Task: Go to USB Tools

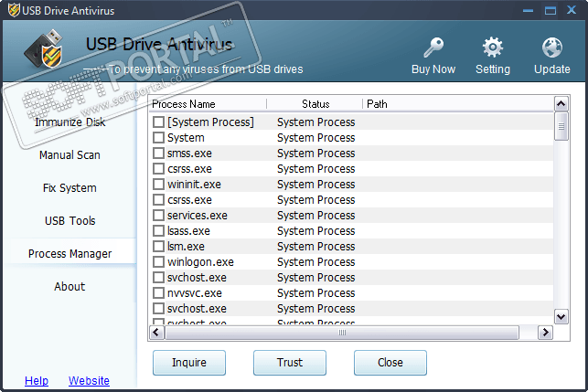Action: tap(70, 221)
